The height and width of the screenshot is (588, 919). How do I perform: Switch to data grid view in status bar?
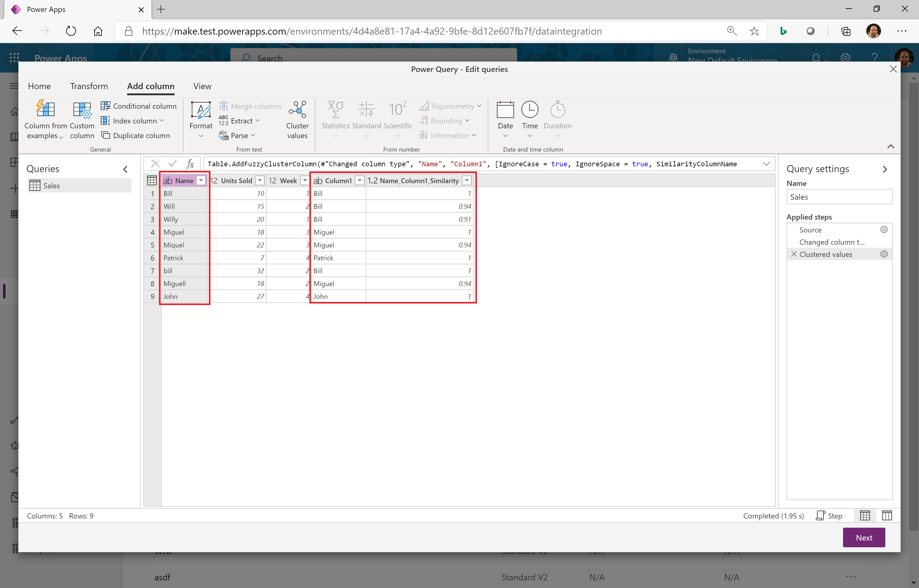coord(865,516)
